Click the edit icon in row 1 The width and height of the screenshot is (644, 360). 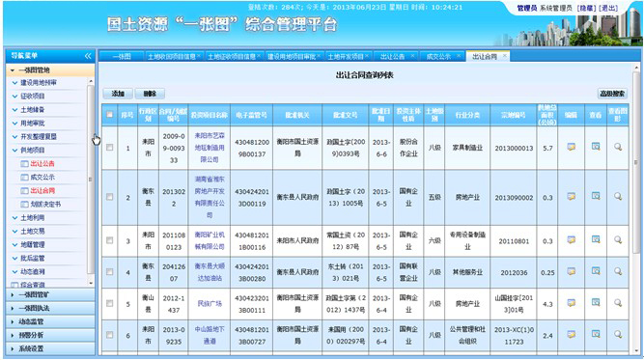(571, 147)
